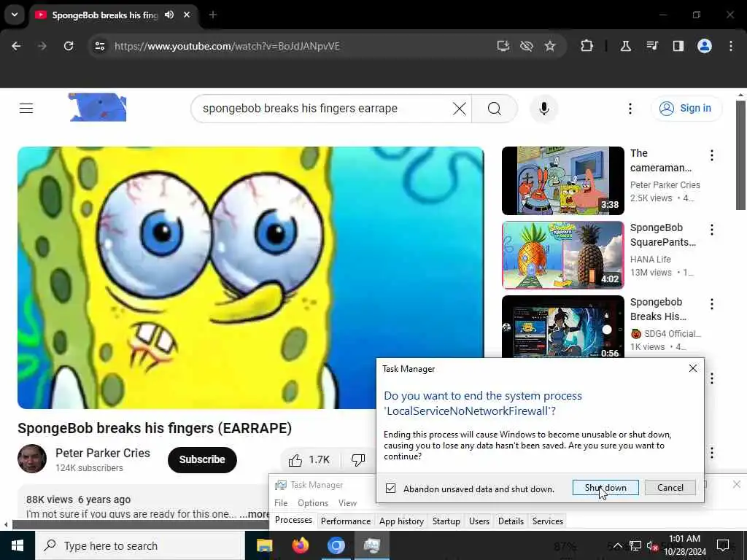Install app icon in address bar

503,46
